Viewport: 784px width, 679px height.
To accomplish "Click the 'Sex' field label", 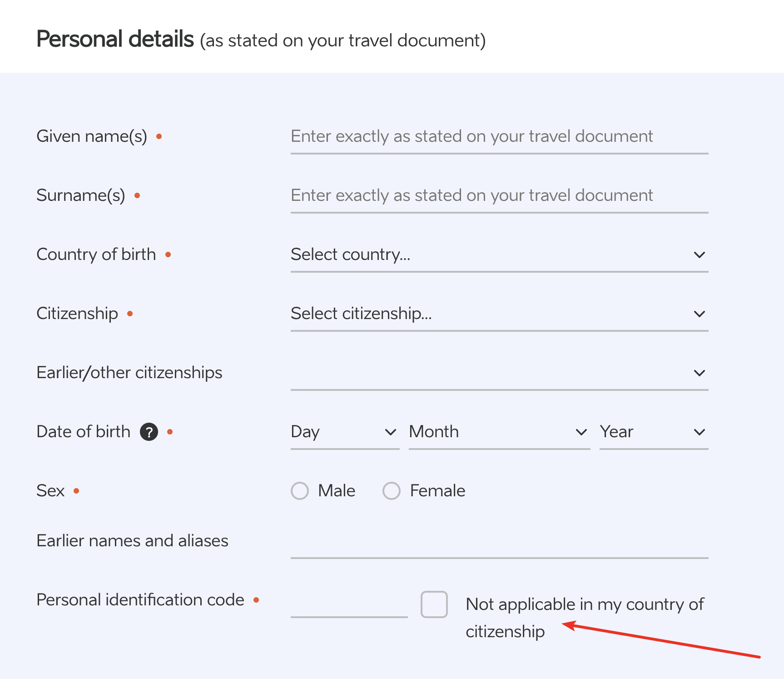I will 50,491.
